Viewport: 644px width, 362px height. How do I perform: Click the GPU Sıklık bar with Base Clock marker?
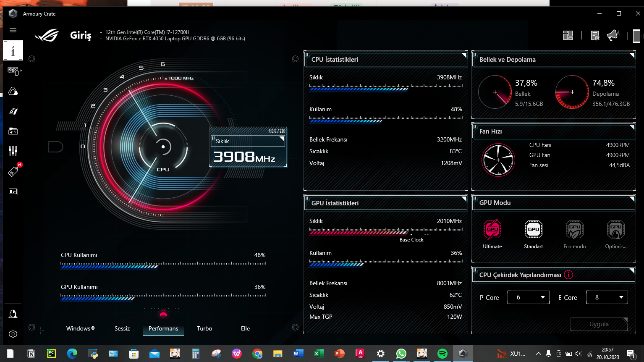coord(386,231)
